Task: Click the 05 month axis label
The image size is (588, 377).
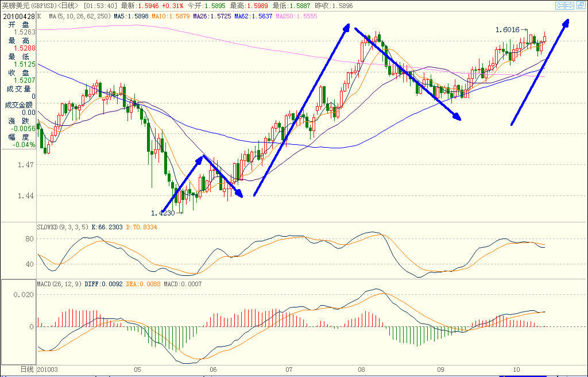Action: pos(137,370)
